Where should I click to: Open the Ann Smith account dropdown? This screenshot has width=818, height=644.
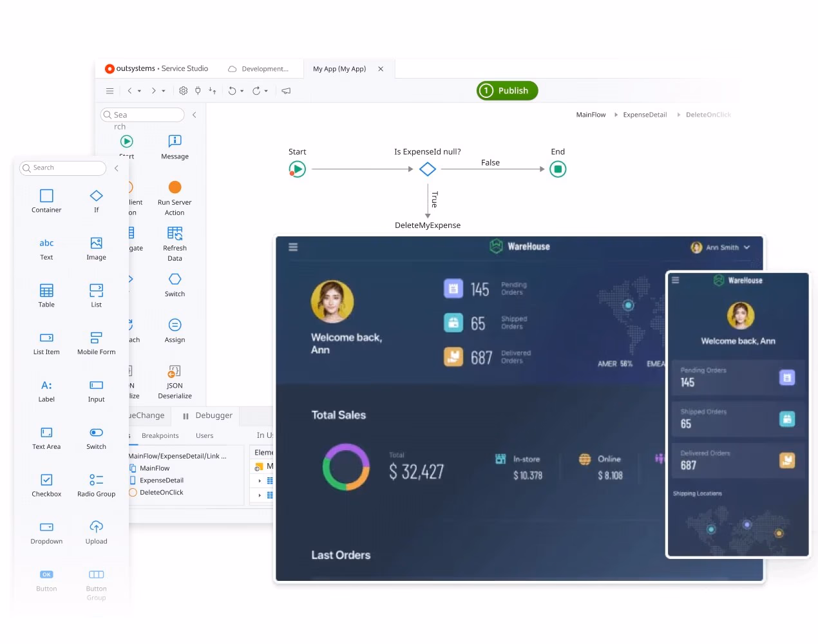pyautogui.click(x=720, y=247)
